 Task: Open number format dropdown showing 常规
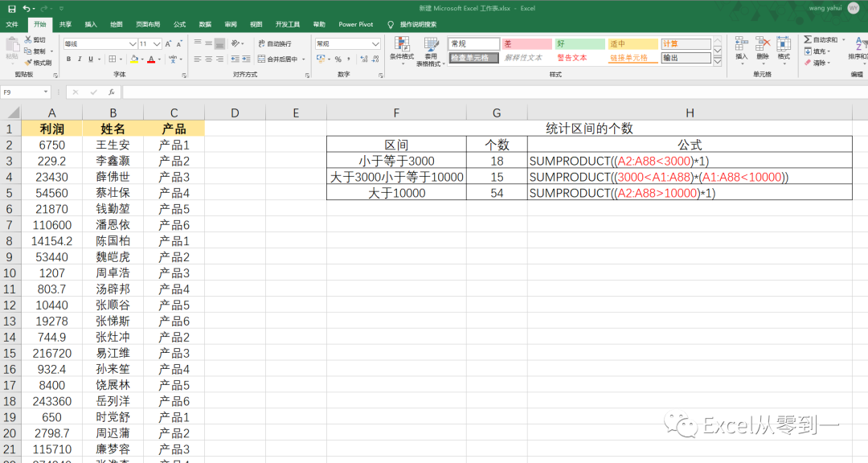tap(375, 43)
